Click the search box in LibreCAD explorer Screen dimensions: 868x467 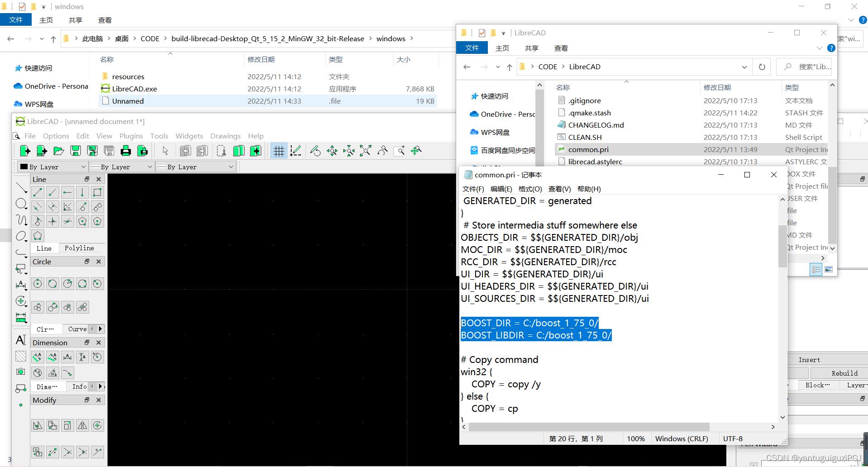[x=804, y=67]
